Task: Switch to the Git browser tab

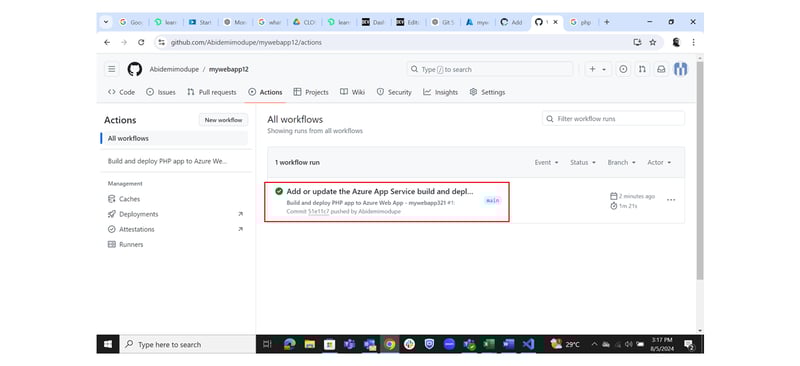Action: (442, 22)
